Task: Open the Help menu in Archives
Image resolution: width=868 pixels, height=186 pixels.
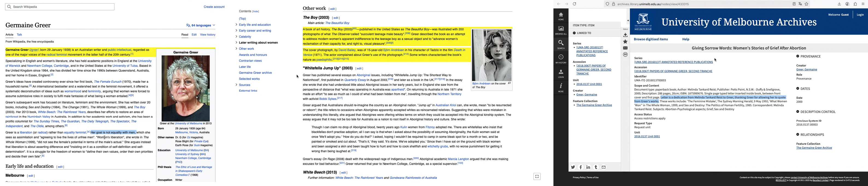Action: tap(686, 39)
